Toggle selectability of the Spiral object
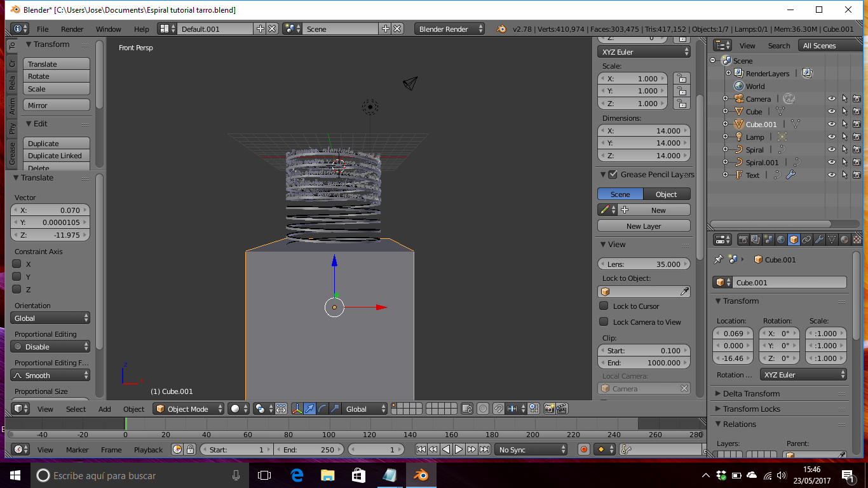Viewport: 868px width, 488px height. tap(844, 149)
